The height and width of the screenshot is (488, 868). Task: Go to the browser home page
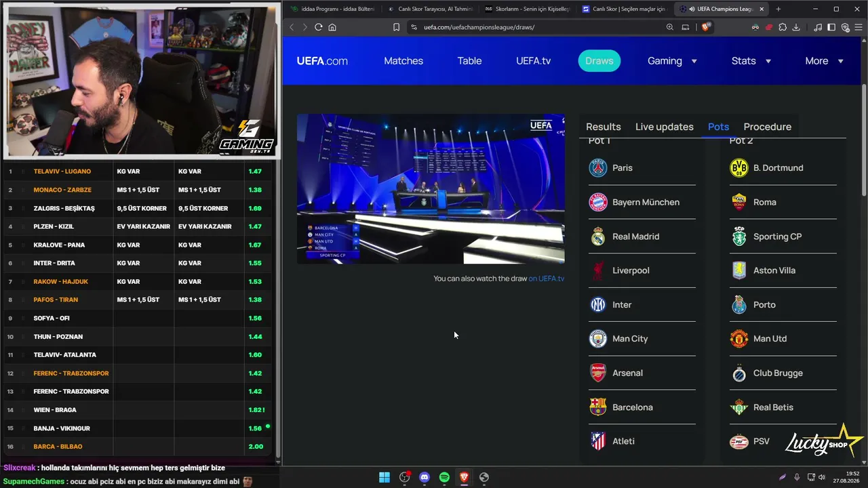click(332, 27)
